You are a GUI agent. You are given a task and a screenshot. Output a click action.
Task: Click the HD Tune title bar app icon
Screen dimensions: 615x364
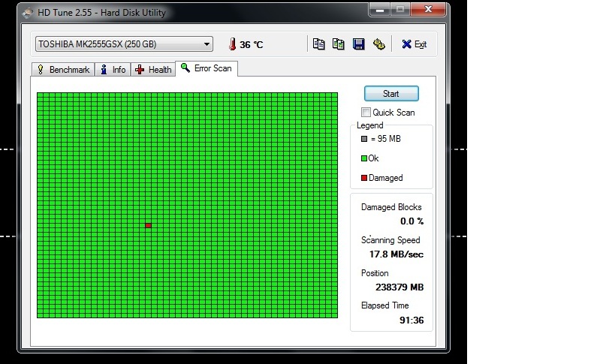click(x=28, y=13)
